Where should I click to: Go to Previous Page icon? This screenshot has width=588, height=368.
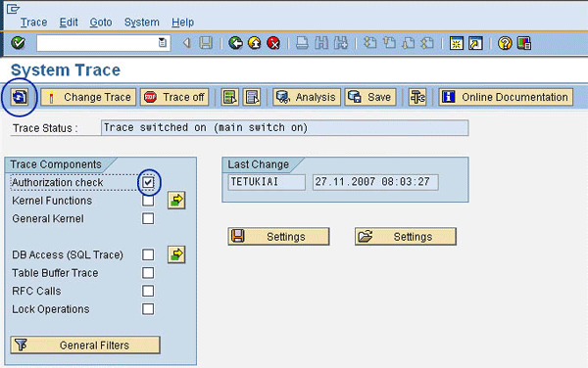pos(389,43)
